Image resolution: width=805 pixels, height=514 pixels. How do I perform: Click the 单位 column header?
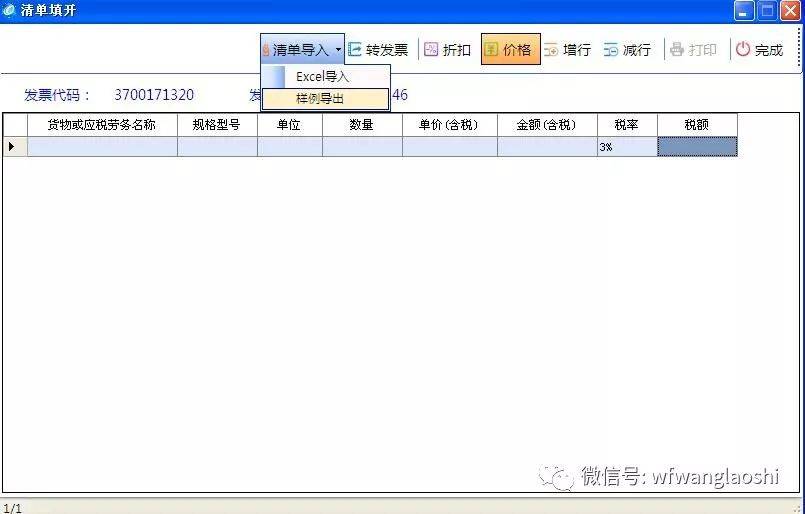pyautogui.click(x=290, y=125)
